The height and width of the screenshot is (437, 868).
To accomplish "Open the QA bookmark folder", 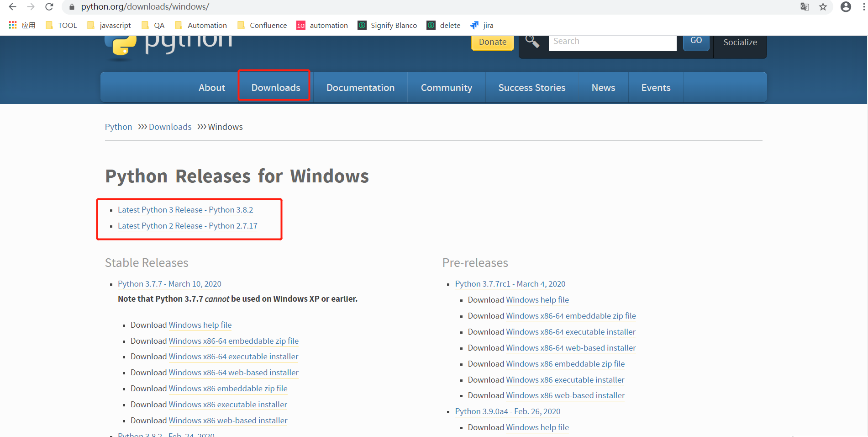I will pos(153,25).
